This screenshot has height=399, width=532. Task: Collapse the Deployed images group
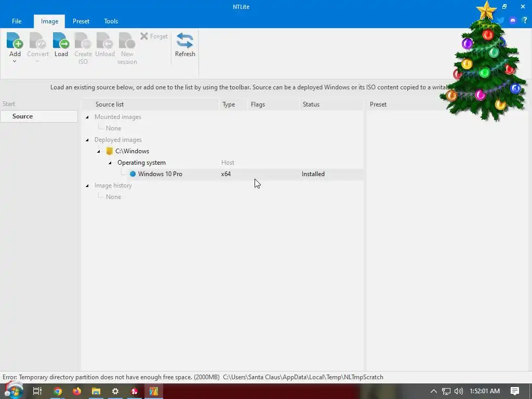tap(87, 140)
